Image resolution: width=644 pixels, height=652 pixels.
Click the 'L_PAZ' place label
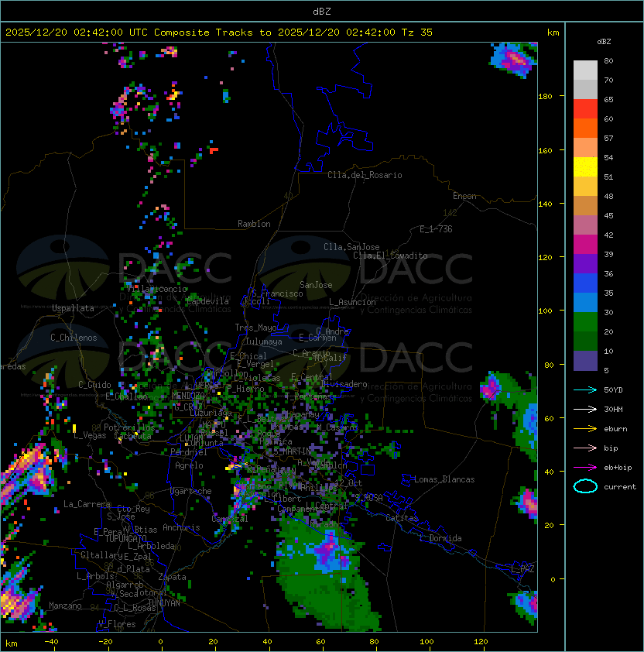[x=522, y=569]
